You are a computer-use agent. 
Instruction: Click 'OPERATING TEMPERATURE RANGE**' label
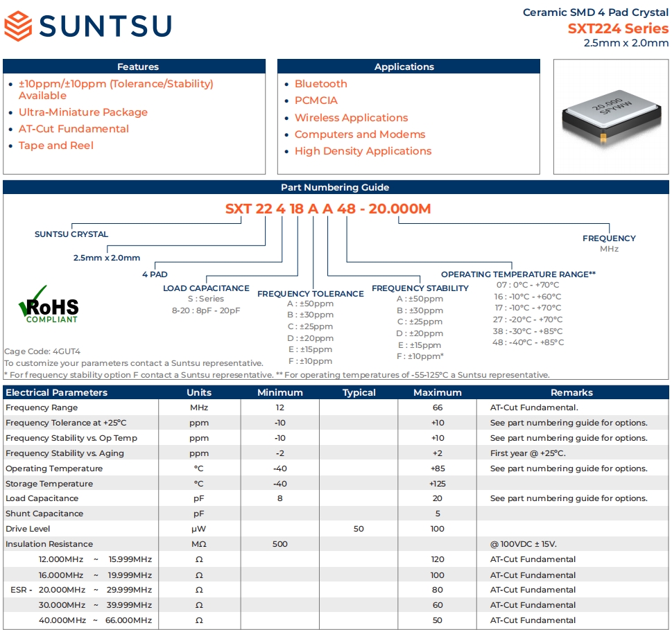[x=518, y=274]
